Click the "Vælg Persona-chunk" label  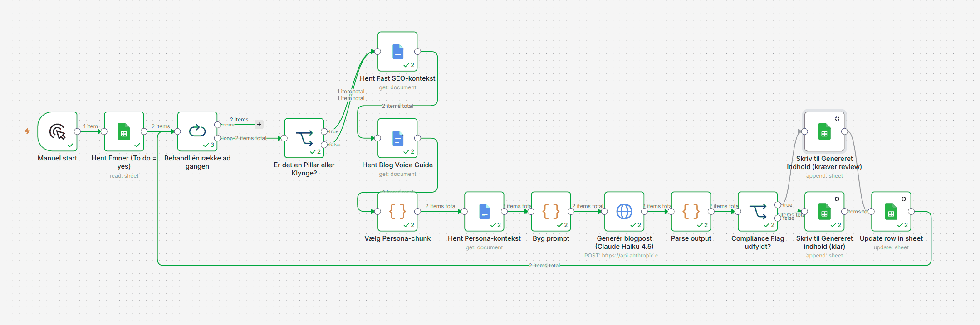tap(397, 238)
